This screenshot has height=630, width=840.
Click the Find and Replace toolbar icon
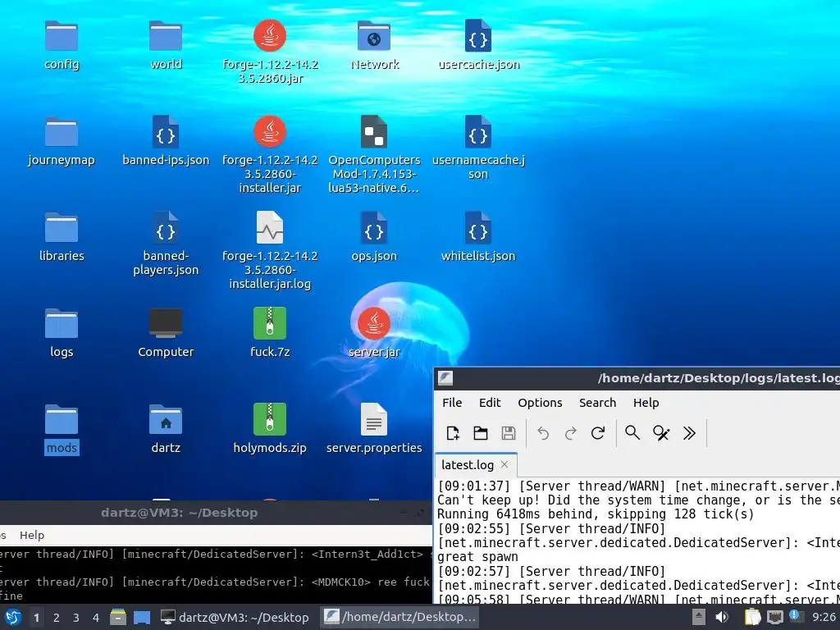[x=661, y=433]
